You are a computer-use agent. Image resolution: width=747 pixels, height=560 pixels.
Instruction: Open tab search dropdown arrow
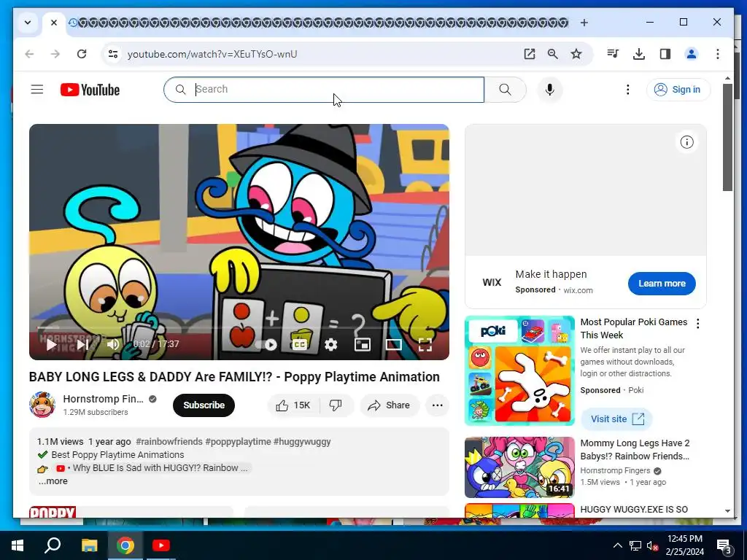click(28, 23)
